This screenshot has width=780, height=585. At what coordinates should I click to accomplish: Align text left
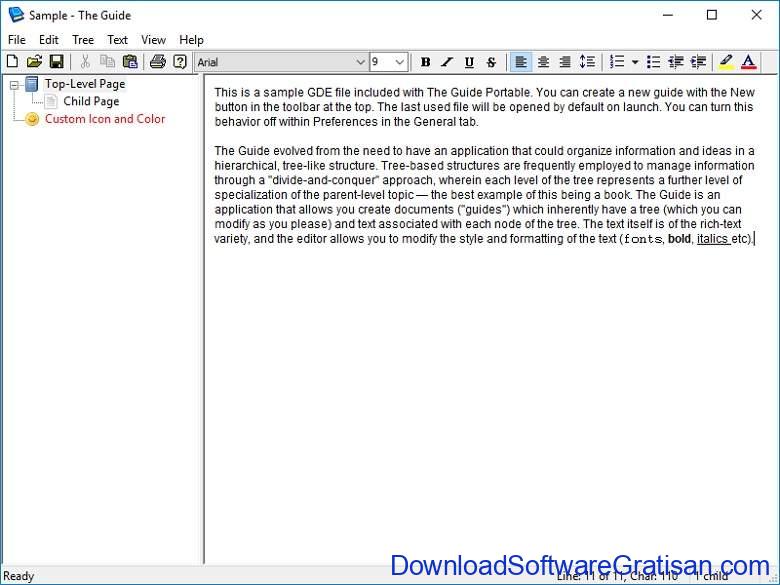521,62
